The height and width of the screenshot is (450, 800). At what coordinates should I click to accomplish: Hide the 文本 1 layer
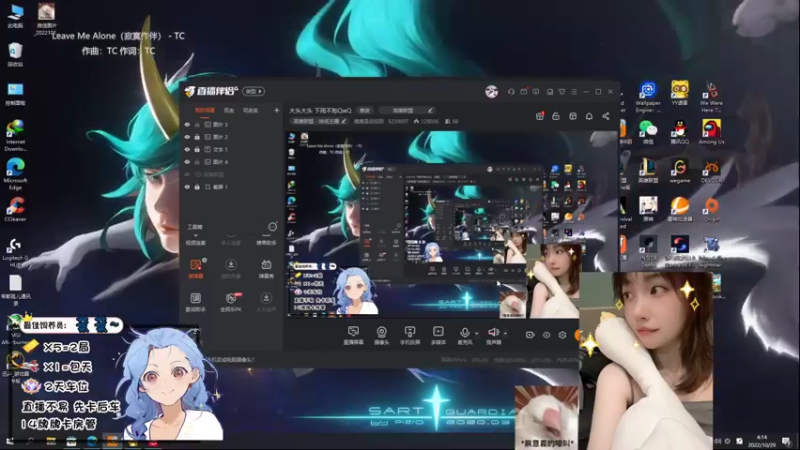coord(187,149)
